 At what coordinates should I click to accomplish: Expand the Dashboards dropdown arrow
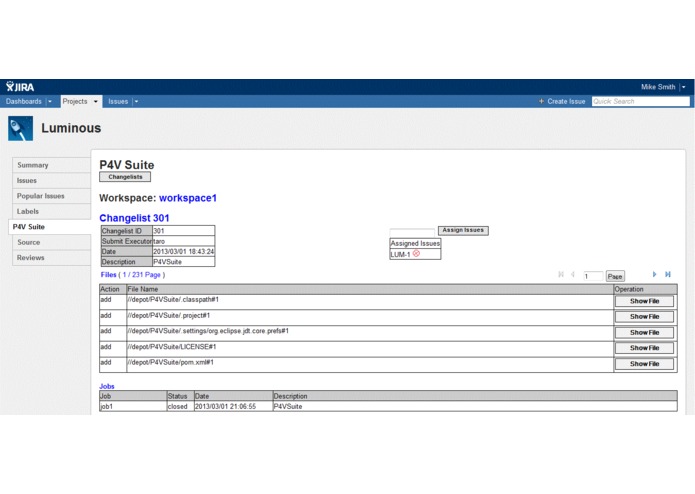[50, 101]
